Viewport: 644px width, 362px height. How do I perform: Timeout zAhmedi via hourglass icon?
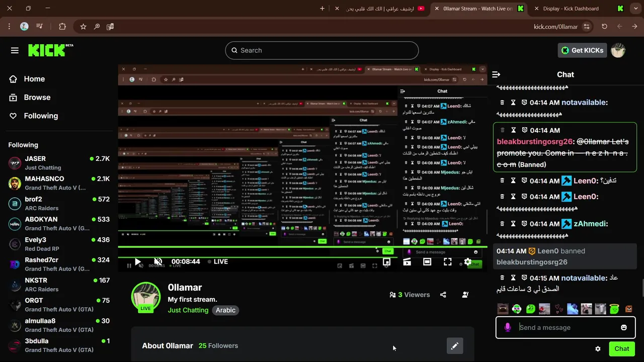coord(513,223)
